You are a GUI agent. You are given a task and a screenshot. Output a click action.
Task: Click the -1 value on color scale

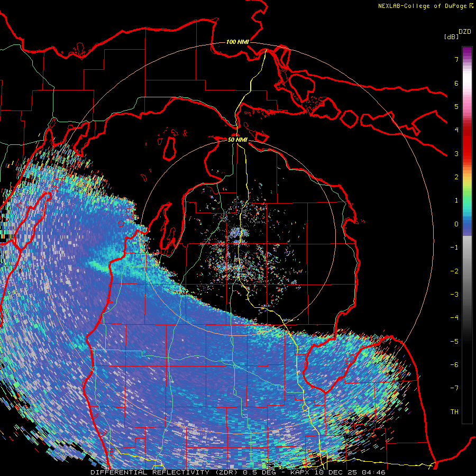point(454,248)
